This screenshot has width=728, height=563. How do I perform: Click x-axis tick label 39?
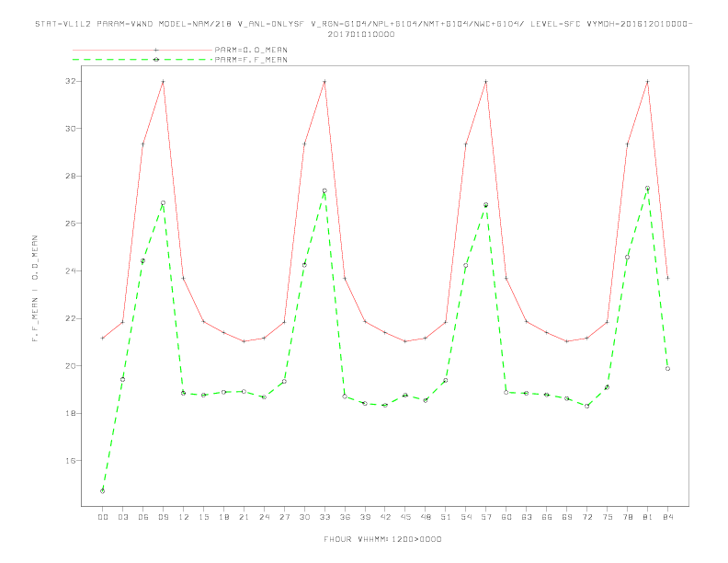click(x=365, y=517)
